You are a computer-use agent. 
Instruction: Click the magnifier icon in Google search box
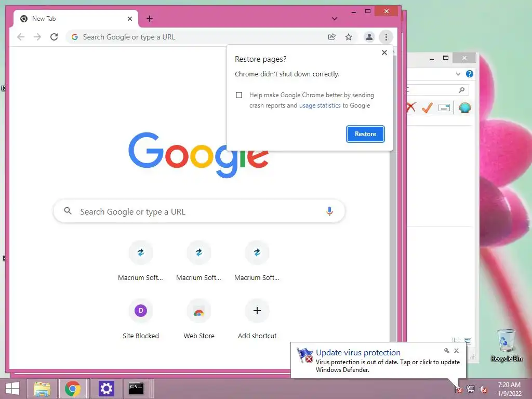[x=68, y=211]
